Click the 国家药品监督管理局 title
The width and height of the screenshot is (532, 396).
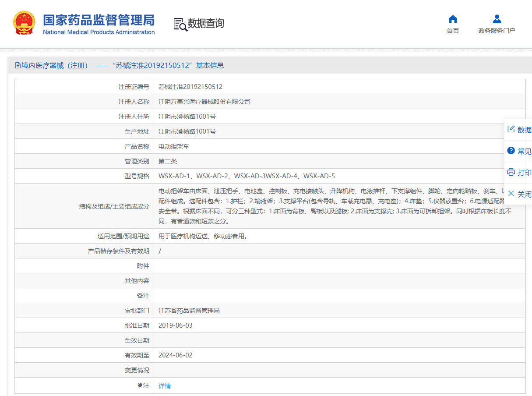[99, 20]
